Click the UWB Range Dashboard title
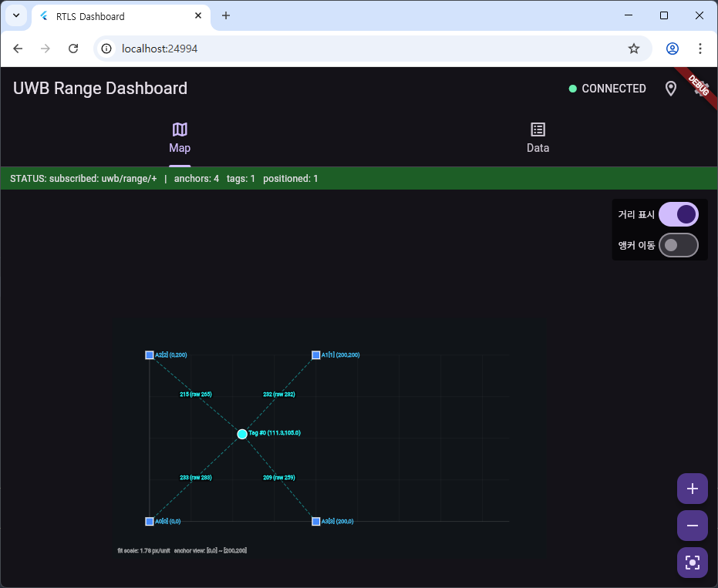 tap(100, 89)
